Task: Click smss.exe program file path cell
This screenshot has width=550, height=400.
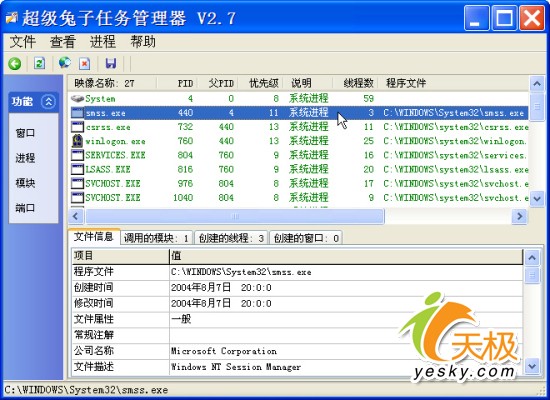Action: 453,113
